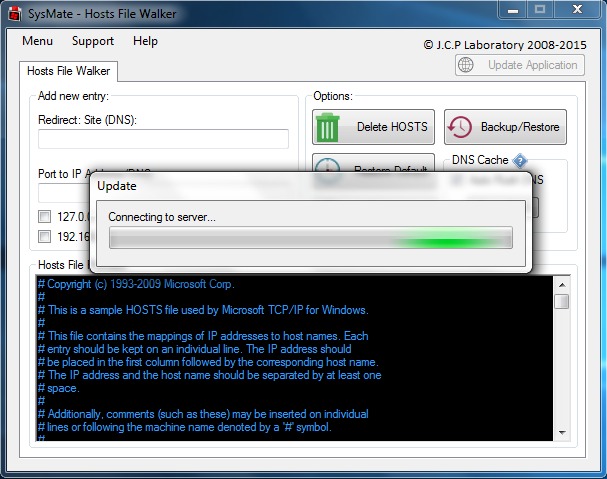
Task: Enable the 192.168 address checkbox
Action: pos(44,236)
